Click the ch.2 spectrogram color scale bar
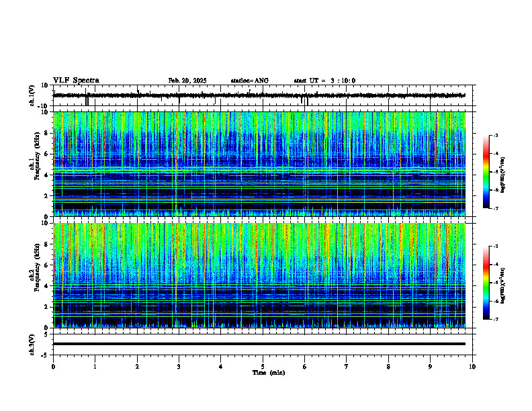 (x=486, y=283)
